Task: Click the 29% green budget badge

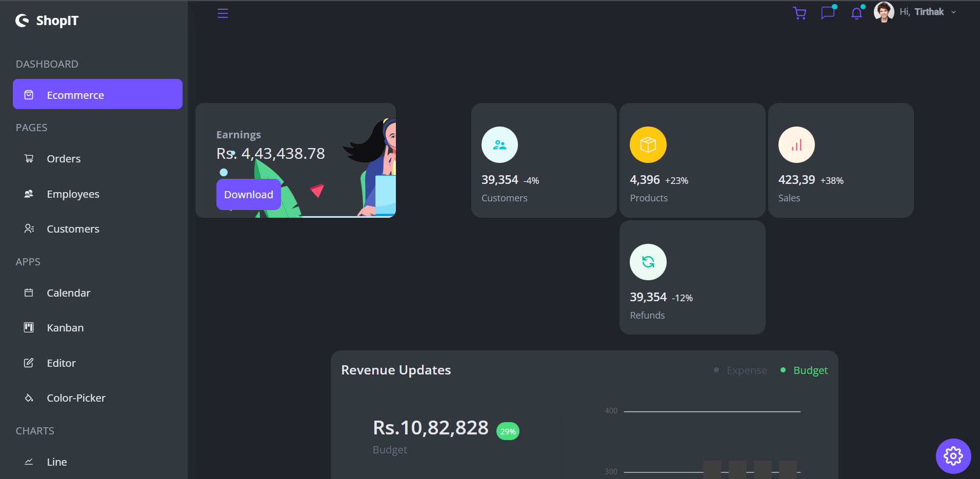Action: 508,431
